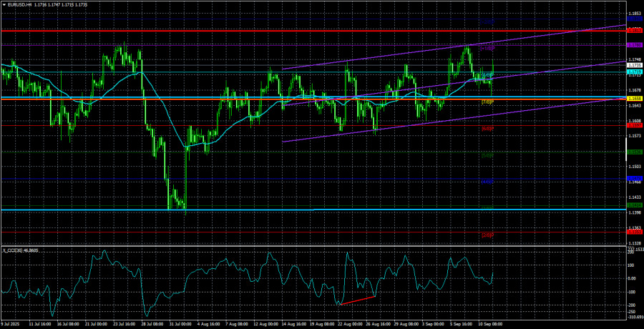Click the cyan 1.1719 price label
This screenshot has width=644, height=329.
[634, 72]
